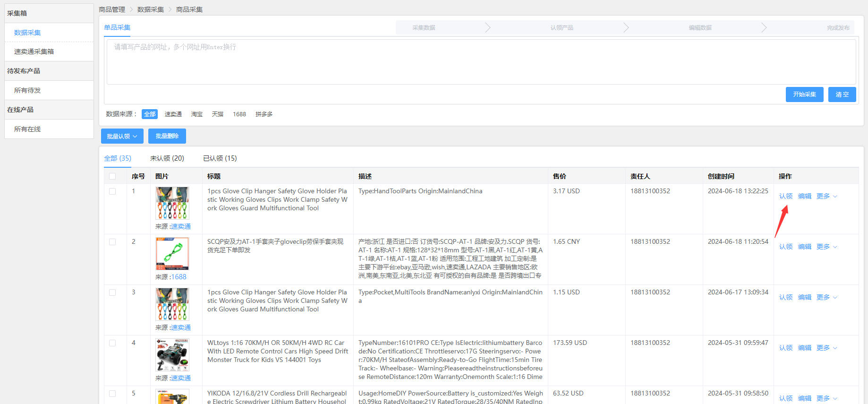Open 更多 options for row 3
This screenshot has width=868, height=404.
point(827,297)
